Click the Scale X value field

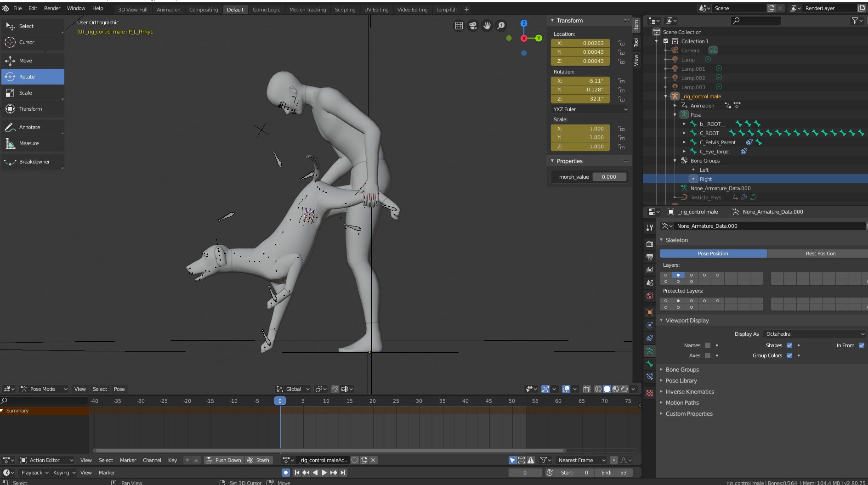pos(580,129)
